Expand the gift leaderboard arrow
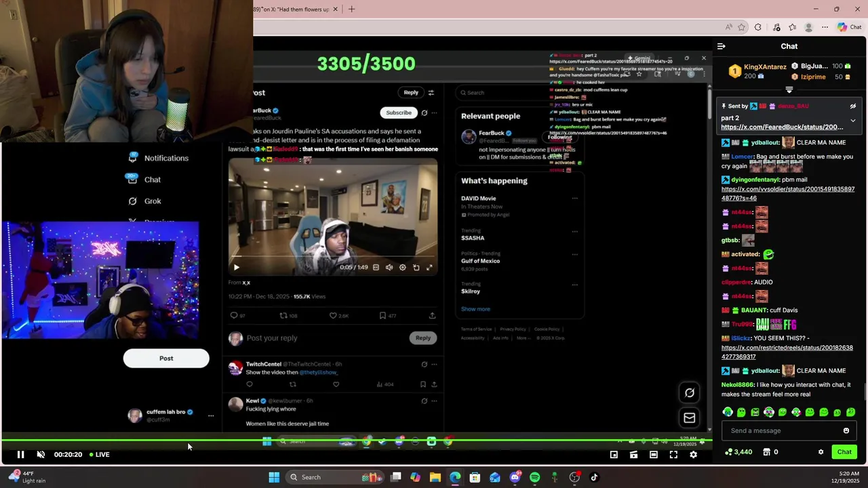The image size is (868, 488). [x=789, y=89]
